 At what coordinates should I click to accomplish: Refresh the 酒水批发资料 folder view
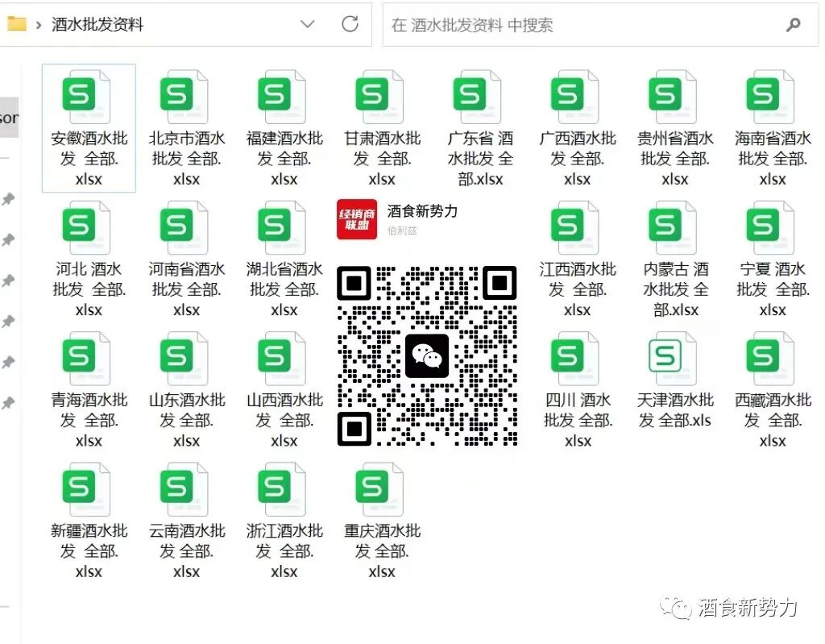coord(350,24)
